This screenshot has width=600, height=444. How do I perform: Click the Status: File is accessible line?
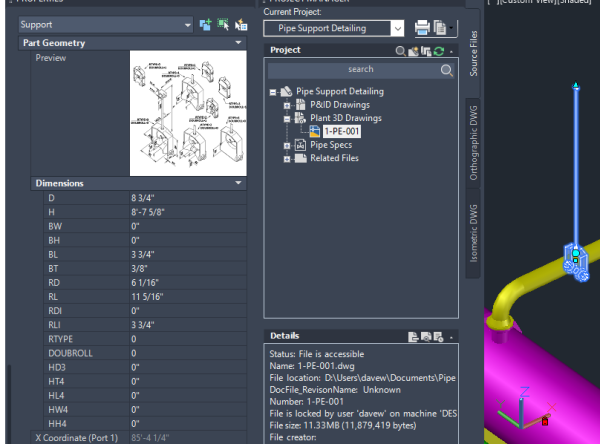(316, 354)
